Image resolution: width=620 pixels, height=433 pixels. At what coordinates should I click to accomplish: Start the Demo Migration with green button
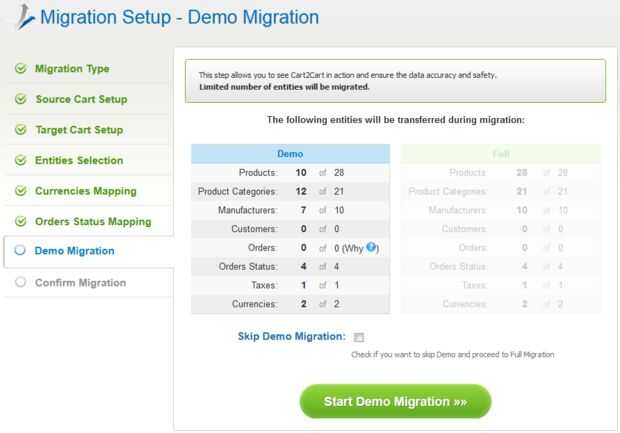point(395,401)
